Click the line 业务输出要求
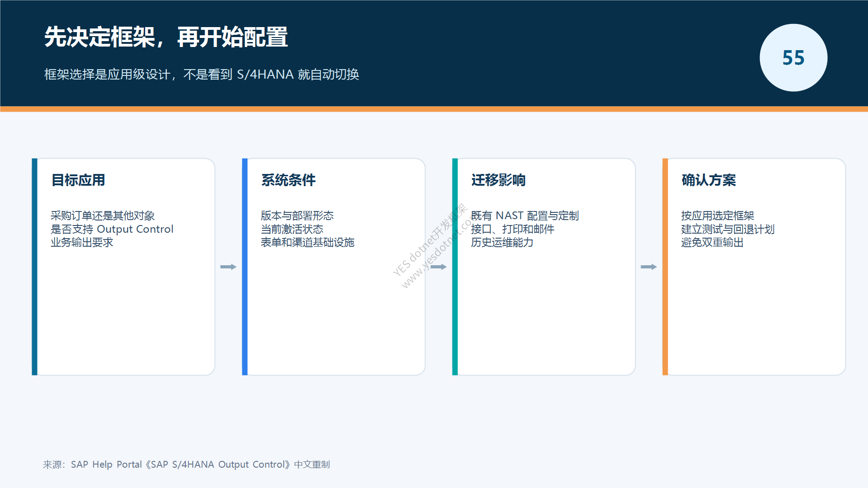The height and width of the screenshot is (488, 868). click(82, 242)
